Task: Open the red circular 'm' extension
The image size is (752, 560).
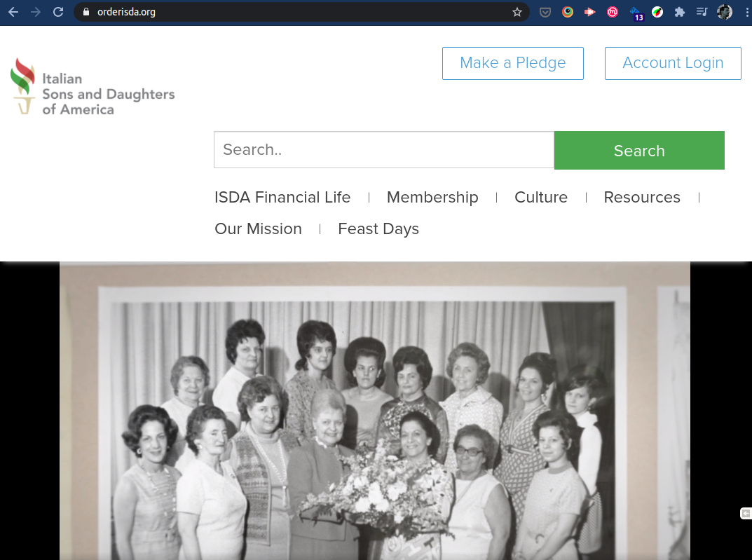Action: [613, 12]
